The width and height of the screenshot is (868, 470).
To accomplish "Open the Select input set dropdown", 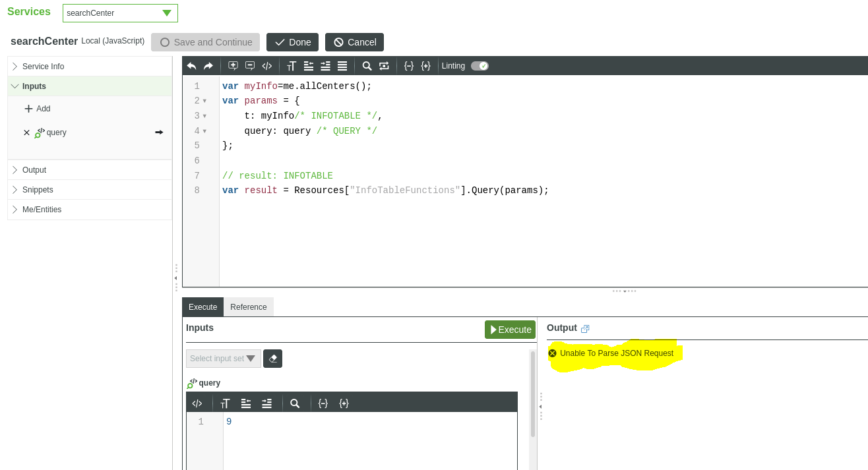I will click(x=223, y=359).
